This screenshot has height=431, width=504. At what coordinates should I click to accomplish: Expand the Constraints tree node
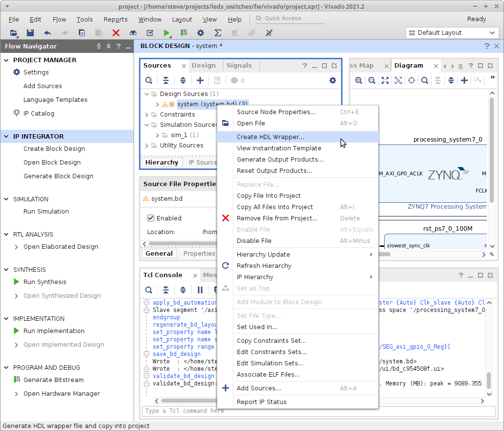[147, 115]
